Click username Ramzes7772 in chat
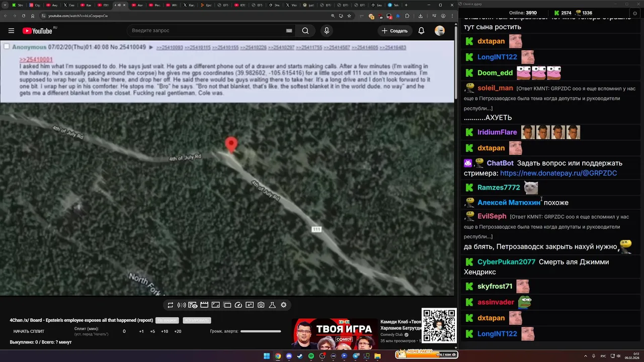644x362 pixels. pos(499,188)
